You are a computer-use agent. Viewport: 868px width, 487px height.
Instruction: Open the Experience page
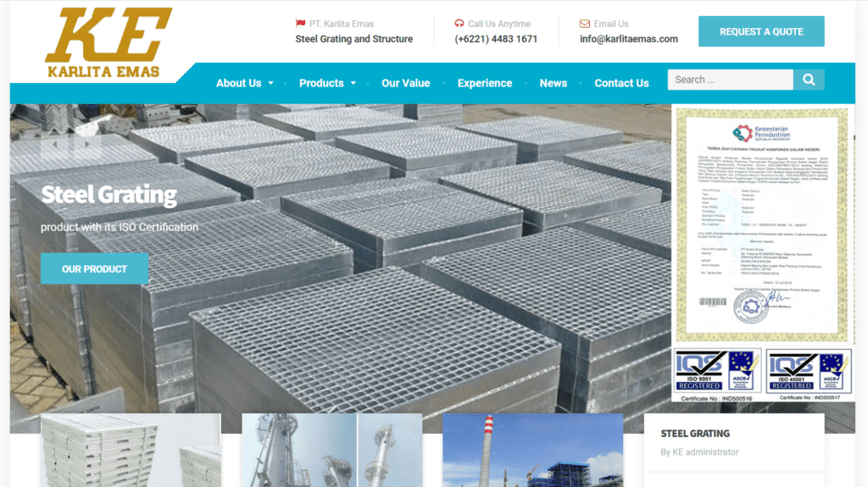point(484,83)
